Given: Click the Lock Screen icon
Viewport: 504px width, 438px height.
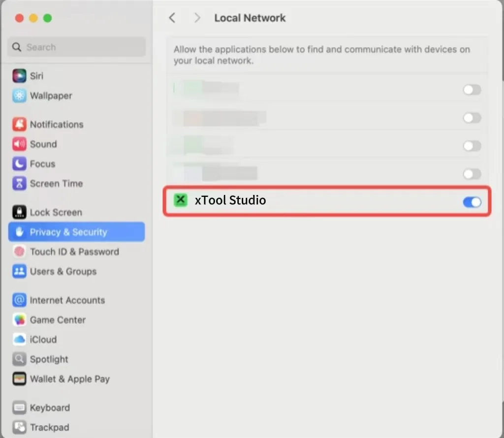Looking at the screenshot, I should (19, 212).
